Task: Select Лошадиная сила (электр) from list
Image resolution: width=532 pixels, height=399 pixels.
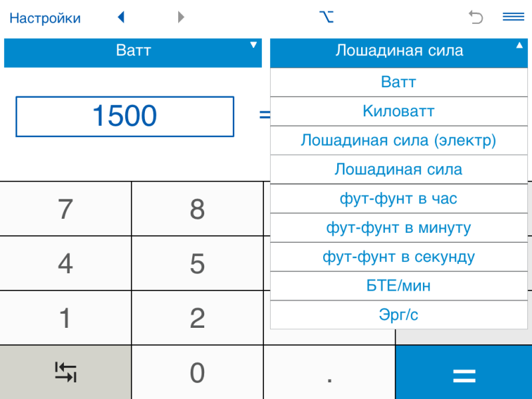Action: (398, 140)
